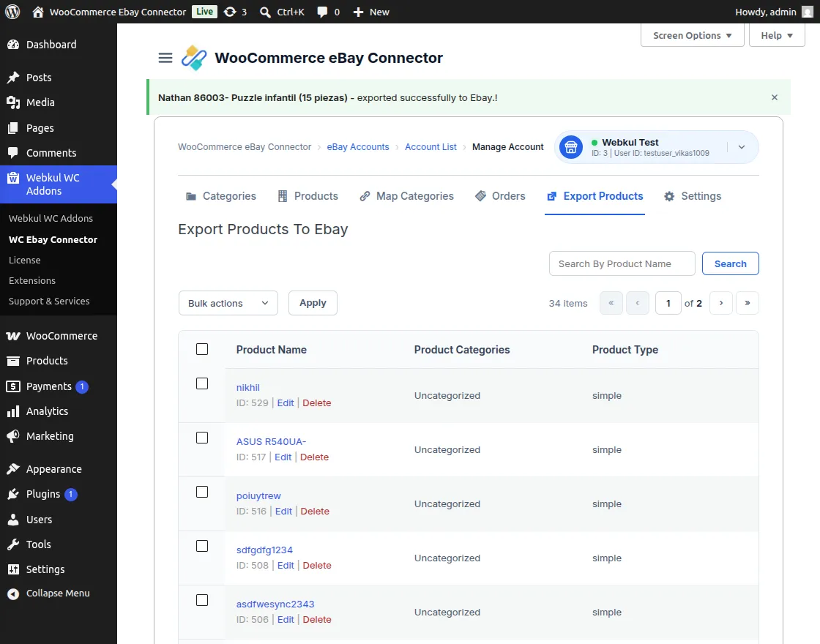Click the Dashboard gauge icon
Viewport: 820px width, 644px height.
(x=13, y=45)
